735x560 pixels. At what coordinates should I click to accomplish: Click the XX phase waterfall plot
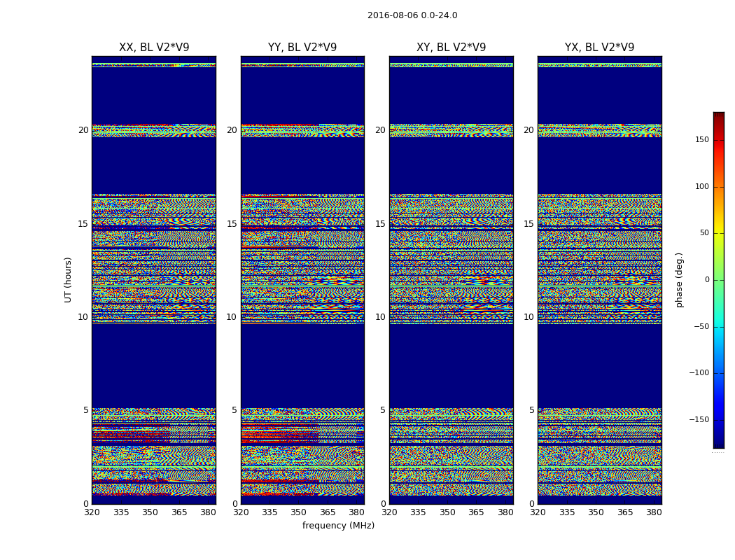coord(154,280)
